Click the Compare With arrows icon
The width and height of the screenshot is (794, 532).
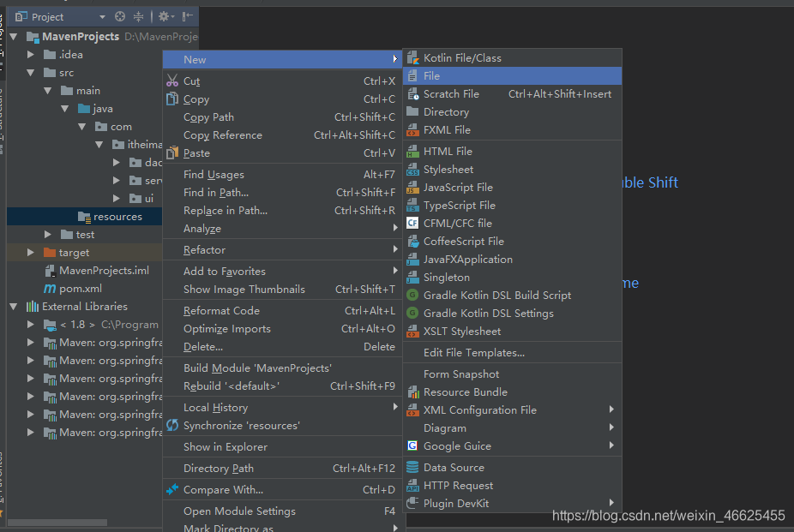[172, 489]
